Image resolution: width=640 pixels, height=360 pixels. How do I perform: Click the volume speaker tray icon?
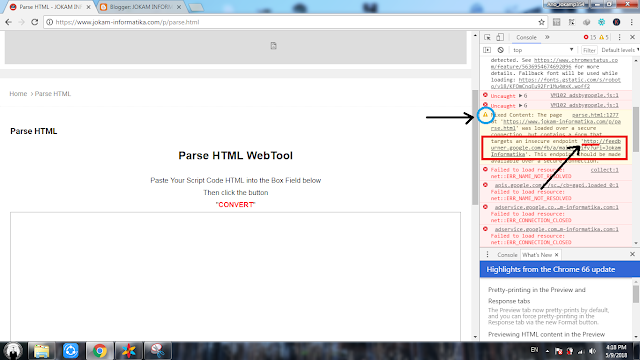592,351
